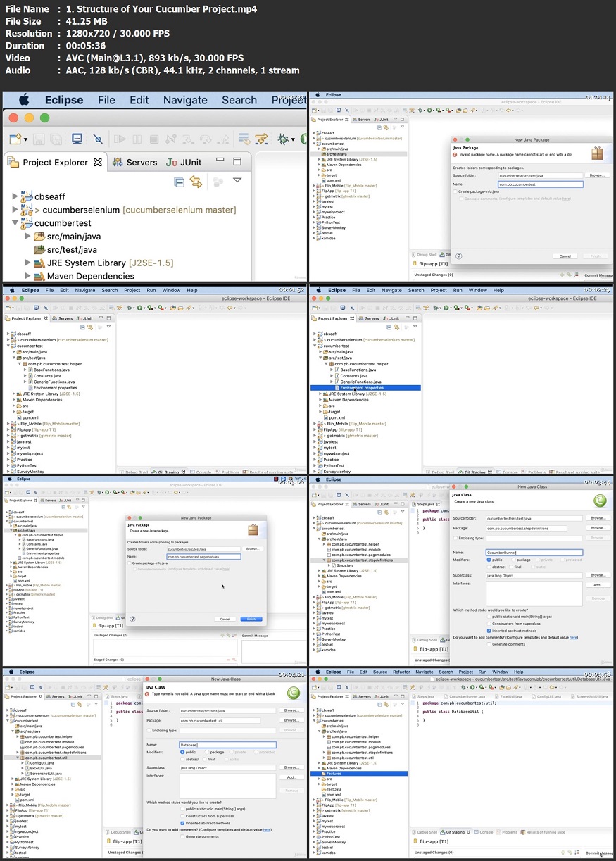Click the Resume debug icon in the zoomed frame
Screen dimensions: 616x861
tap(120, 139)
